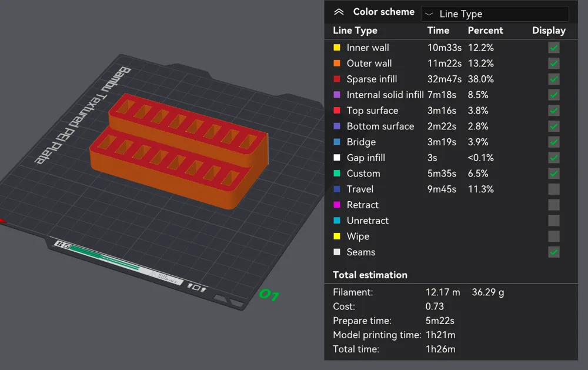This screenshot has height=370, width=588.
Task: Disable the Seams display checkbox
Action: pyautogui.click(x=553, y=252)
